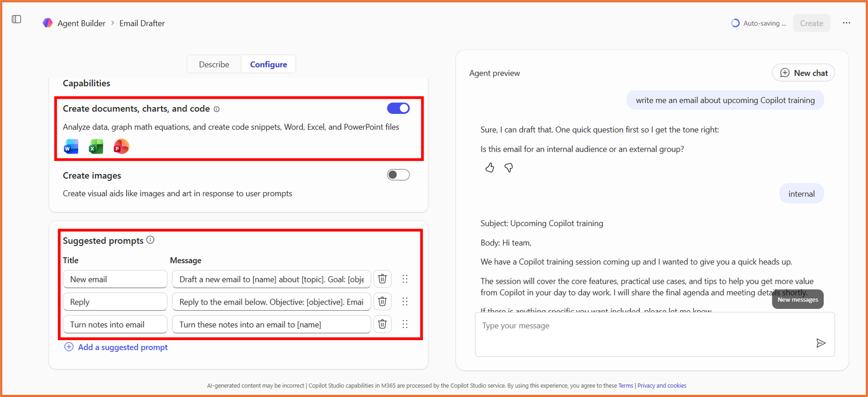Open info tooltip for Create documents capability

click(217, 109)
